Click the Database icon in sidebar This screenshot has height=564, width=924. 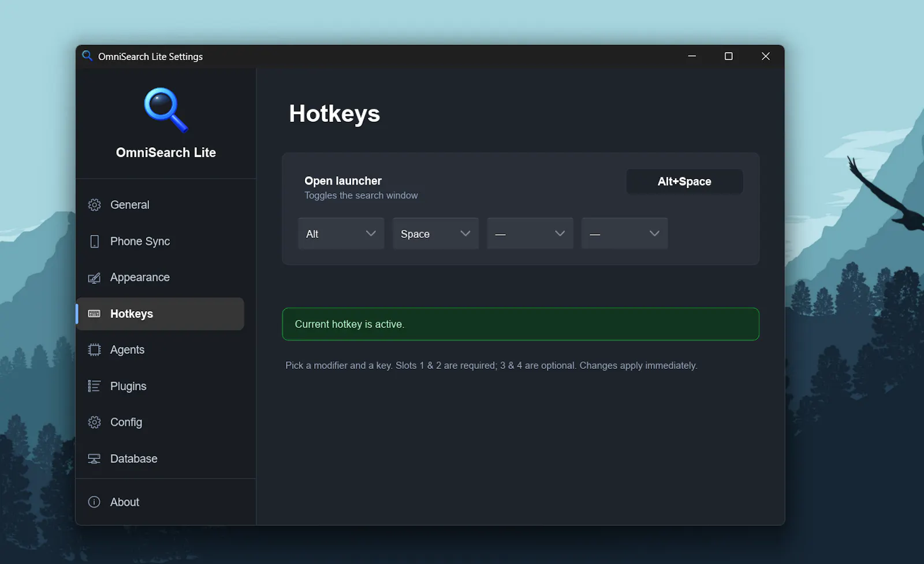94,459
